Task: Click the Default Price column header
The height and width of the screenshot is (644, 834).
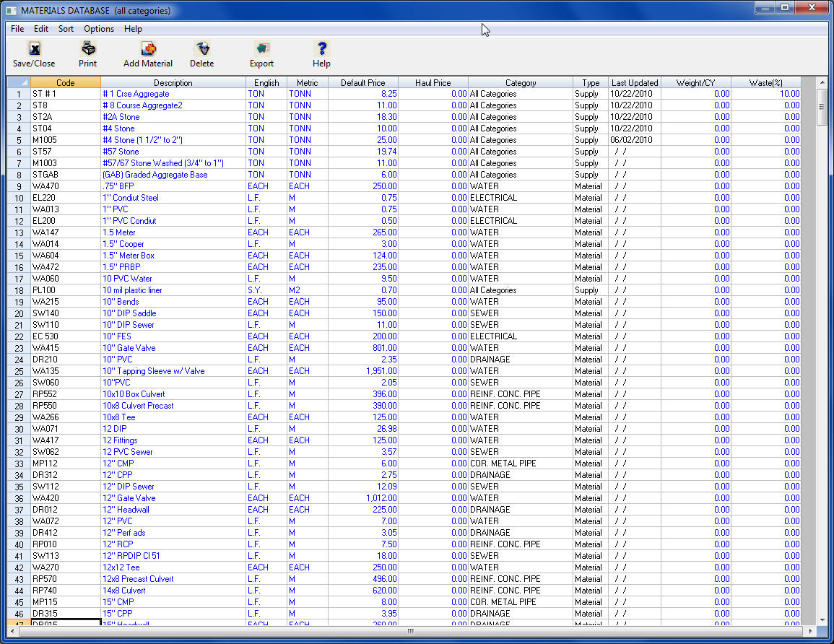Action: (362, 82)
